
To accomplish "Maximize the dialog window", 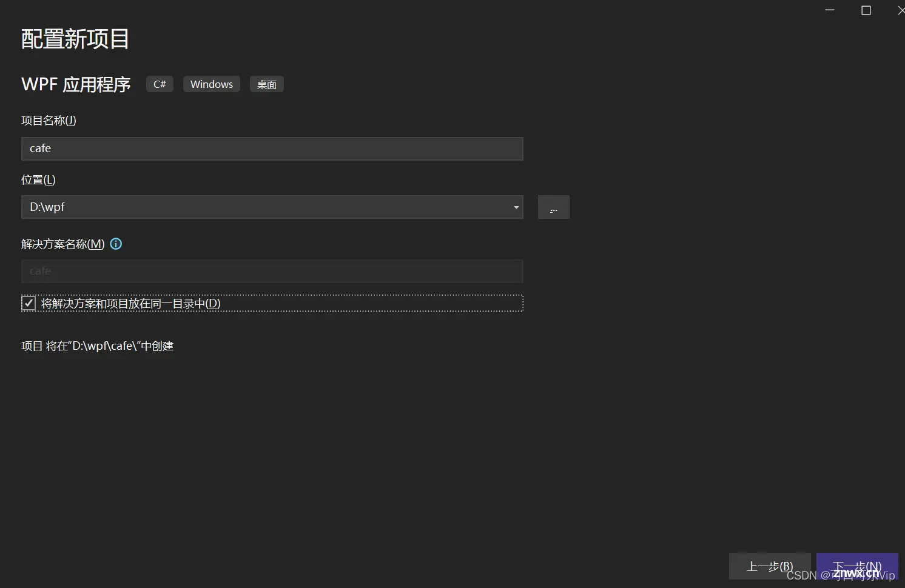I will [866, 10].
